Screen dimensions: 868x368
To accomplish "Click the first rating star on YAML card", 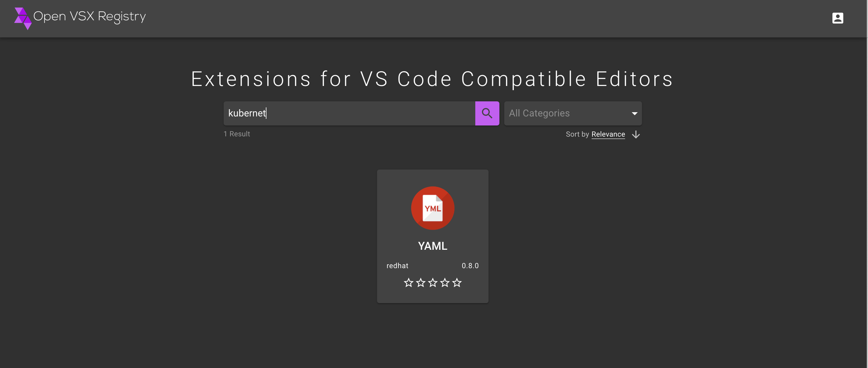I will point(409,283).
